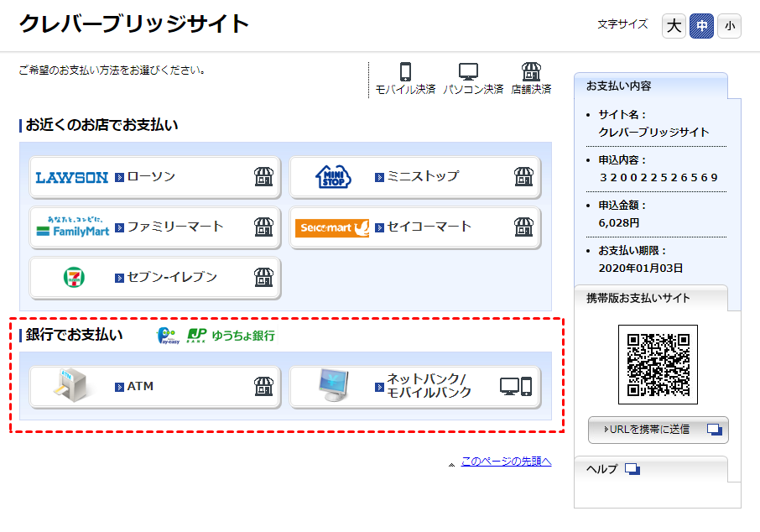The image size is (760, 532).
Task: Click the up arrow beside このページの先頭へ
Action: pos(452,465)
